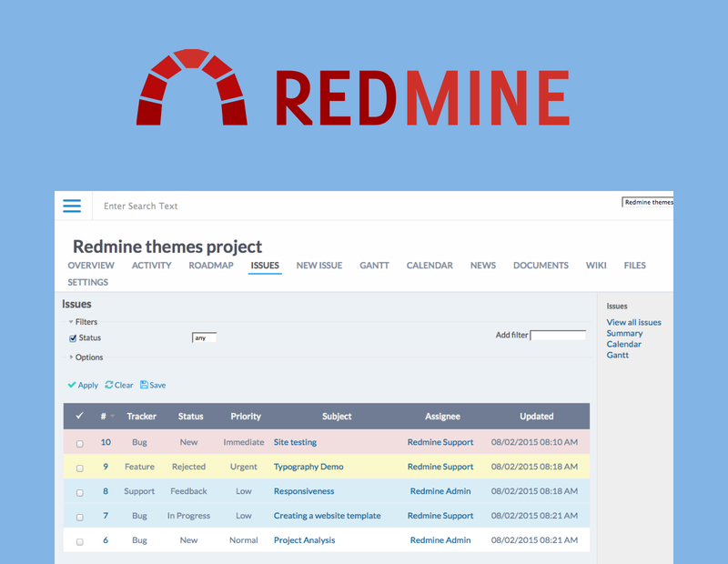The height and width of the screenshot is (564, 728).
Task: Enable the Status filter checkbox
Action: click(73, 337)
